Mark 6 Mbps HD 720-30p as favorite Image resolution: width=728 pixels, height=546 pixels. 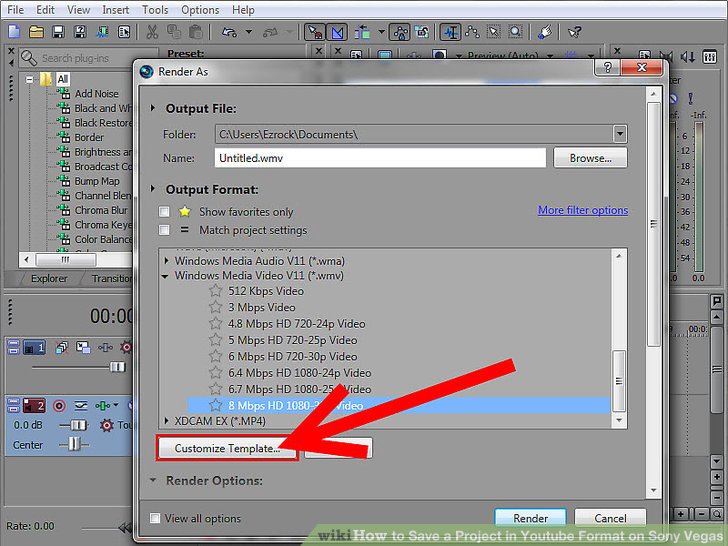click(x=215, y=356)
